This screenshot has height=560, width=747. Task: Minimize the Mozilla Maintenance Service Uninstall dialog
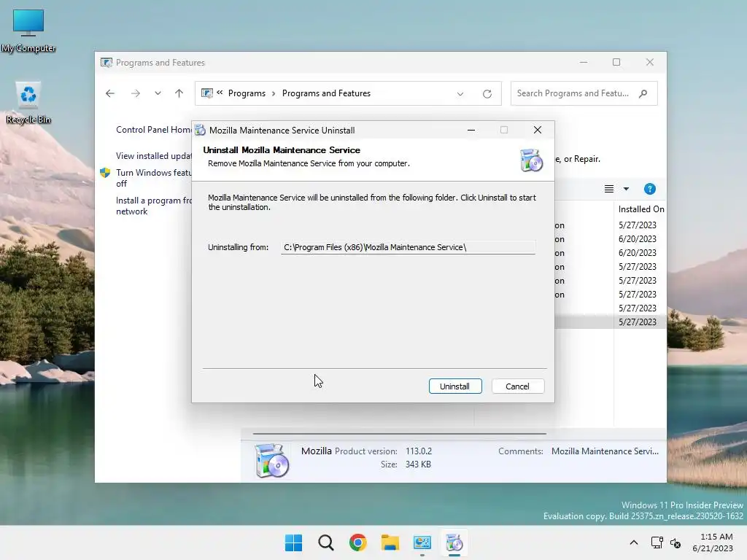tap(471, 130)
